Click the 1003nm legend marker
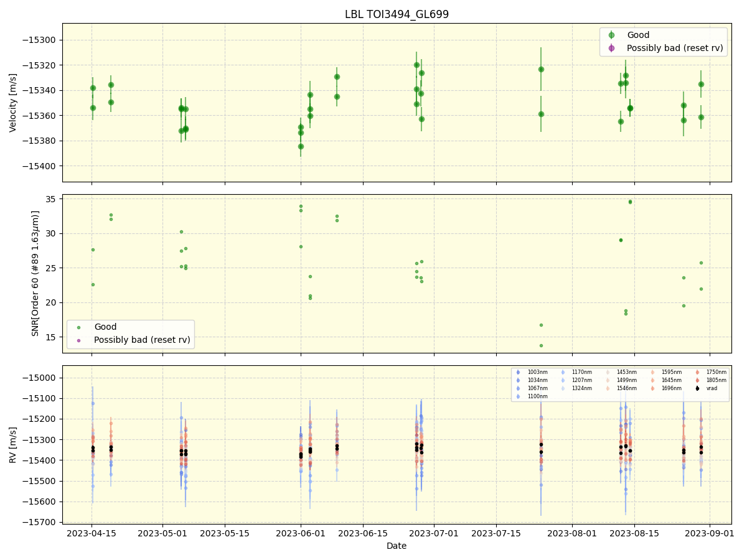Viewport: 747px width, 560px height. point(518,372)
